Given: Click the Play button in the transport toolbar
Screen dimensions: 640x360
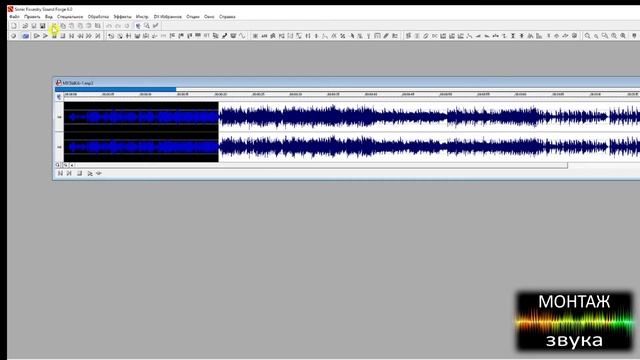Looking at the screenshot, I should [x=45, y=36].
